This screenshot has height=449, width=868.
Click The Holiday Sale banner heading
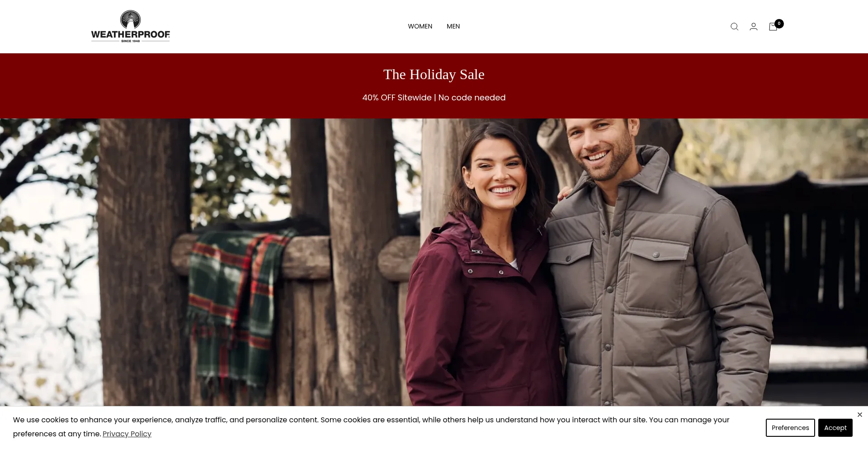pyautogui.click(x=434, y=74)
